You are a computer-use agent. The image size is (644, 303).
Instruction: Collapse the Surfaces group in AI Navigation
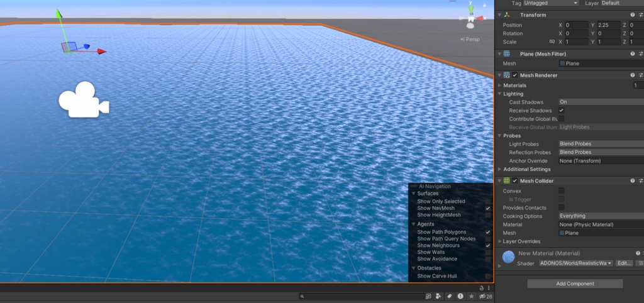(414, 194)
